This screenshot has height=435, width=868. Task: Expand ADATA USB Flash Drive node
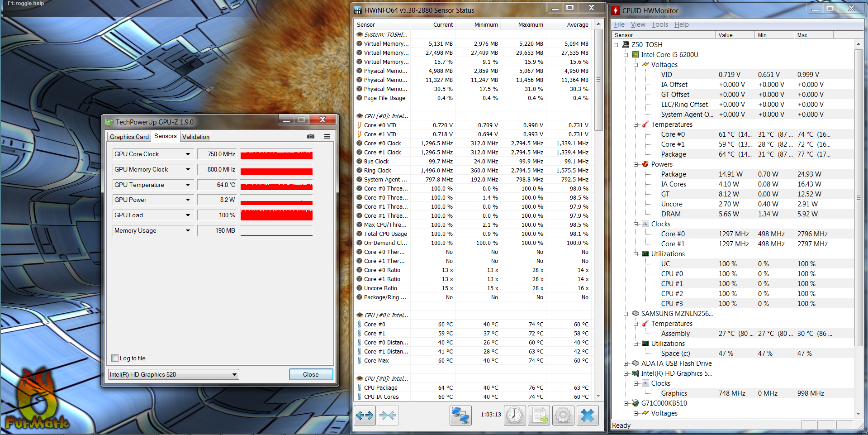pyautogui.click(x=626, y=363)
